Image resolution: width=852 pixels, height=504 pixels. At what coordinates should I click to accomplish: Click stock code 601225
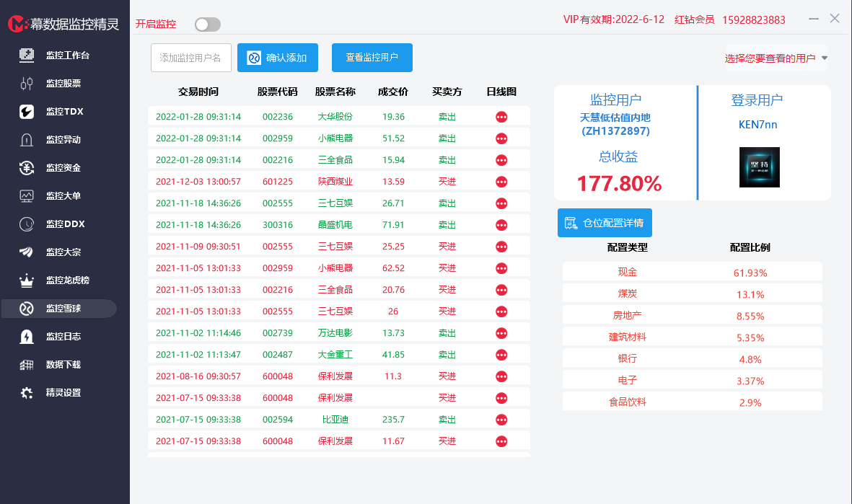coord(278,182)
